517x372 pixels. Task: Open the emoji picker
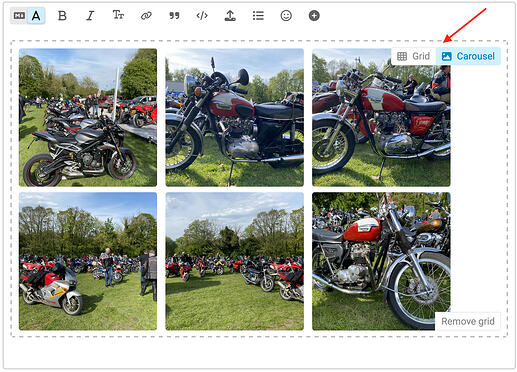286,16
